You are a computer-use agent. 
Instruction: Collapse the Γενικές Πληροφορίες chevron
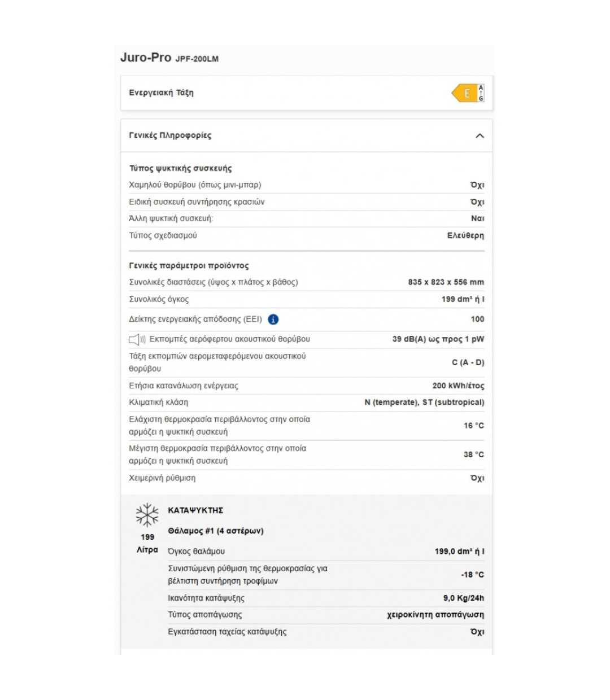480,135
